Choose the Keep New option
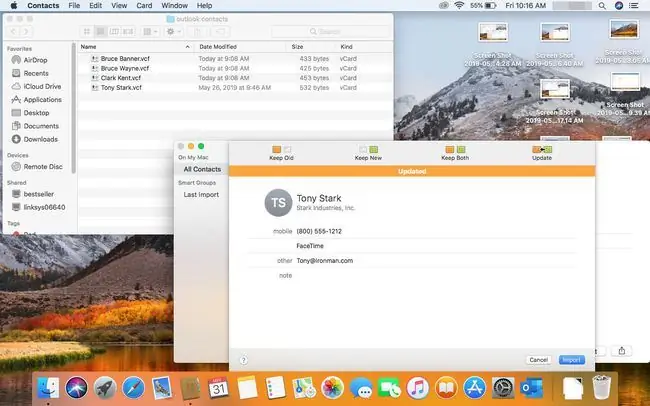Image resolution: width=650 pixels, height=406 pixels. [x=368, y=153]
